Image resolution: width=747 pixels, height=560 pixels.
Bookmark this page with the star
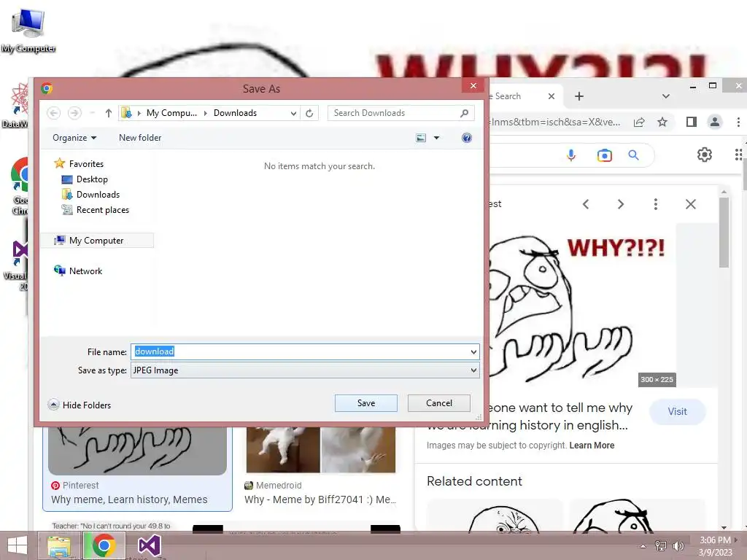click(x=662, y=122)
